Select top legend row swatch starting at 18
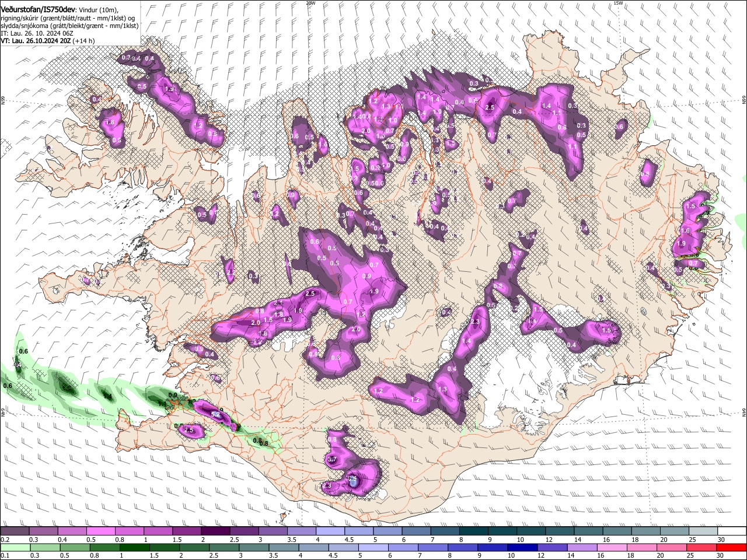Image resolution: width=747 pixels, height=560 pixels. pos(647,531)
